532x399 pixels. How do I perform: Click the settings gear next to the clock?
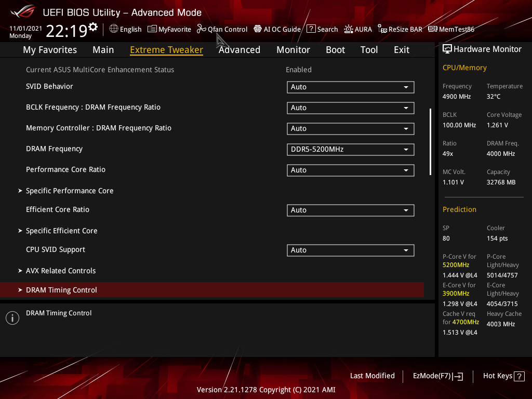click(93, 27)
